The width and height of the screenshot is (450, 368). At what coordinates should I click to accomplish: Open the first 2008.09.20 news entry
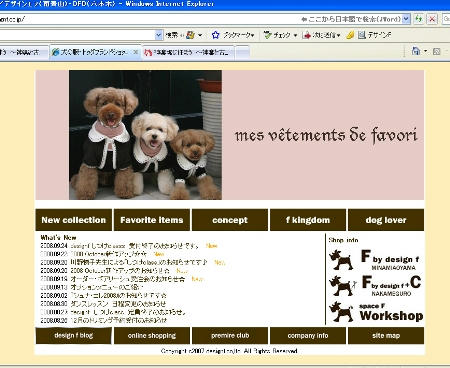[x=139, y=262]
